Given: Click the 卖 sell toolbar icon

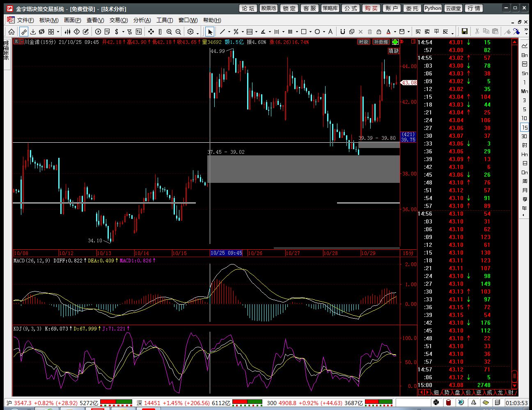Looking at the screenshot, I should 427,32.
